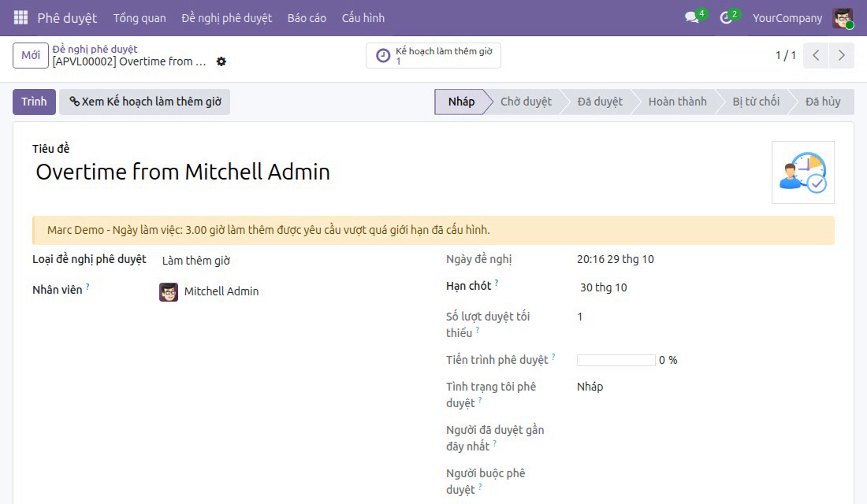This screenshot has height=504, width=867.
Task: Open Kế hoạch làm thêm giờ stat button
Action: [433, 55]
